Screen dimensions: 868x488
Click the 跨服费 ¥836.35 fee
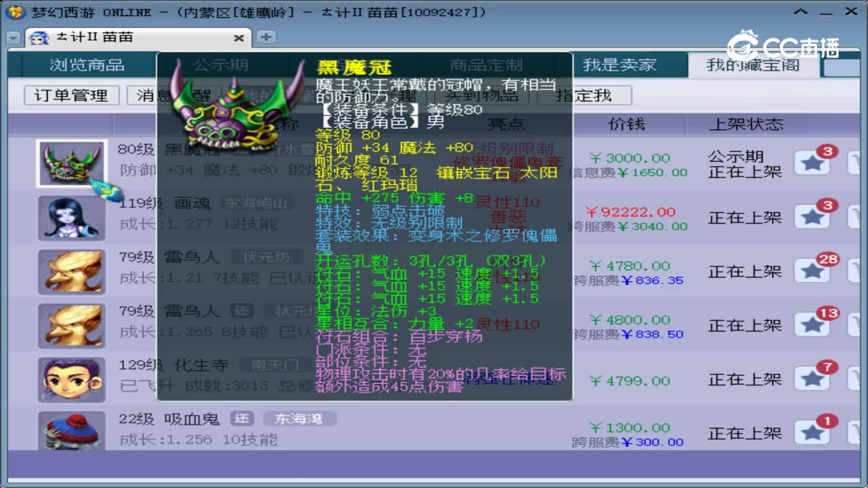point(628,281)
